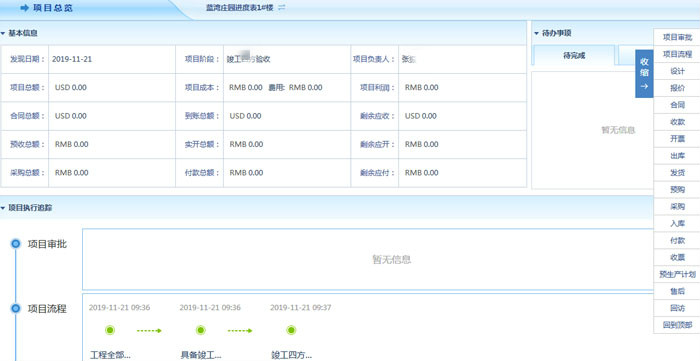Click green step dot above 具备竣工...
Screen dimensions: 700x361
click(201, 330)
